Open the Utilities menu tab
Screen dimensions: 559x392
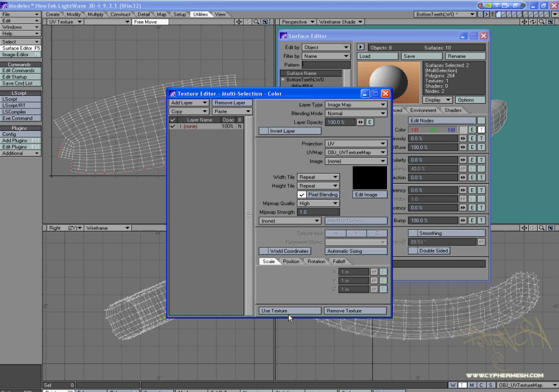pyautogui.click(x=200, y=14)
